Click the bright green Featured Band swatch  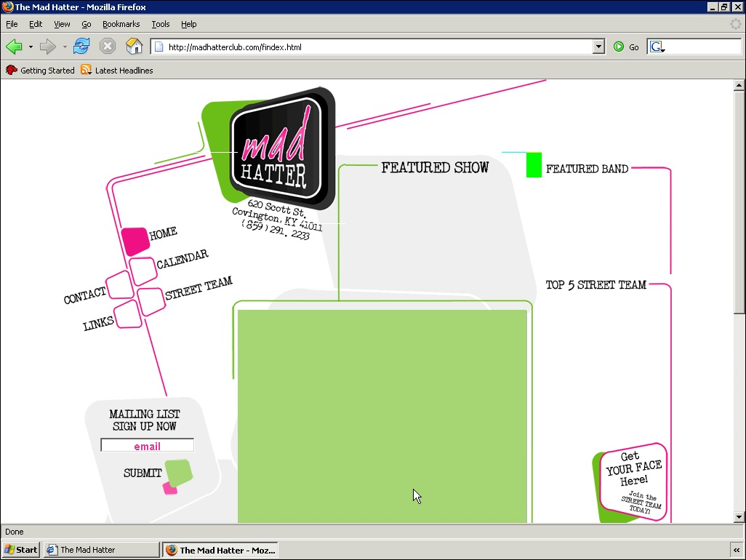[x=534, y=164]
